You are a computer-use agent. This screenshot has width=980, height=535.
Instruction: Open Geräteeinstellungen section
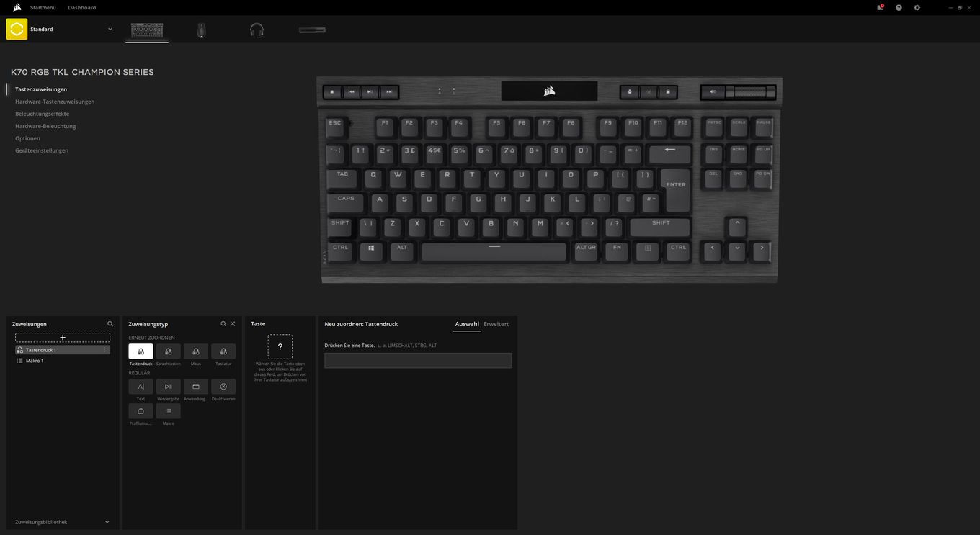pos(42,150)
